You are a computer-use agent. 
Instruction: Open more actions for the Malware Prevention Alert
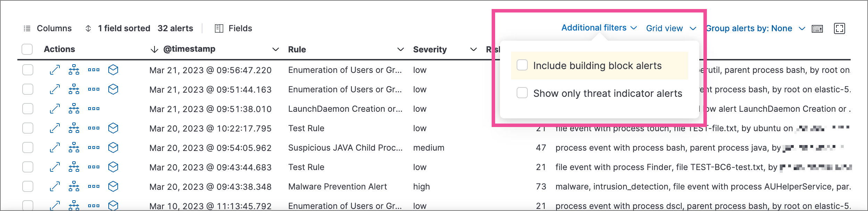point(92,186)
